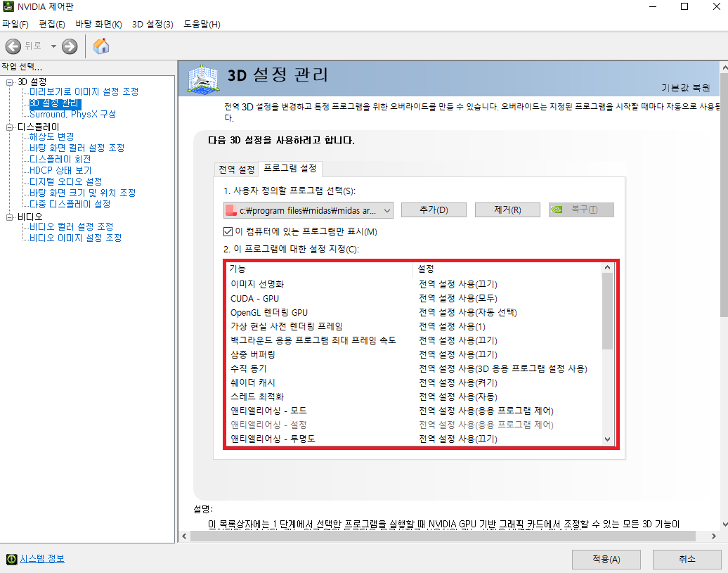Open the 편집(E) menu
The image size is (728, 573).
click(51, 24)
